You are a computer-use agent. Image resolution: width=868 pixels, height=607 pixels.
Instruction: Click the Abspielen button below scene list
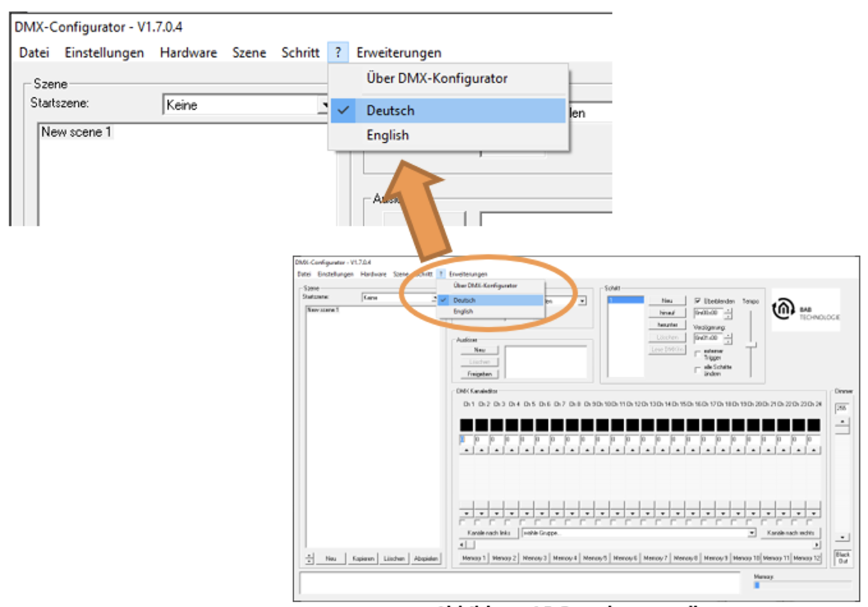pos(426,558)
